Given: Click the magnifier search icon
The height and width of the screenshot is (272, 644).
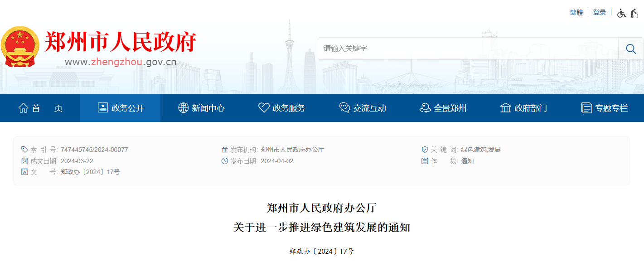Looking at the screenshot, I should click(x=631, y=49).
